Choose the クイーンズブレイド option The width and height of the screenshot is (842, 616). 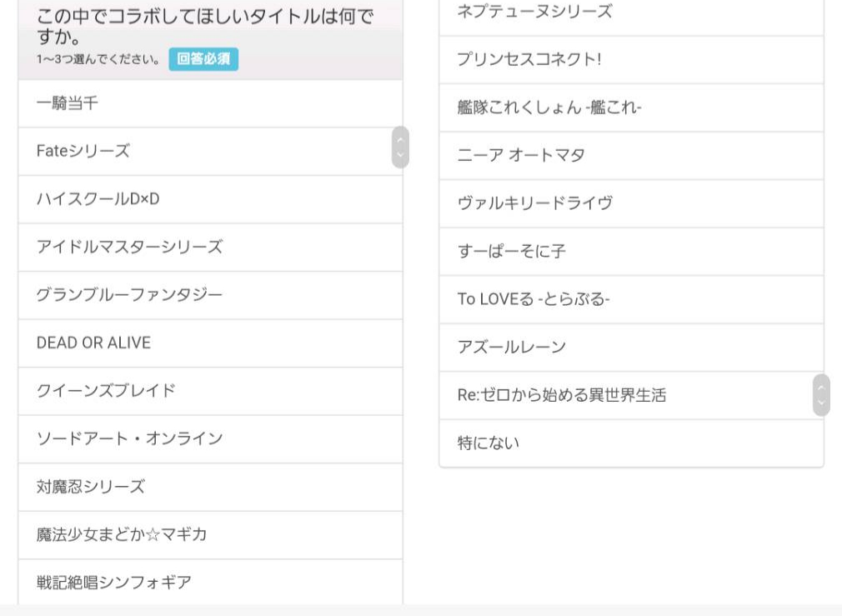click(x=208, y=391)
